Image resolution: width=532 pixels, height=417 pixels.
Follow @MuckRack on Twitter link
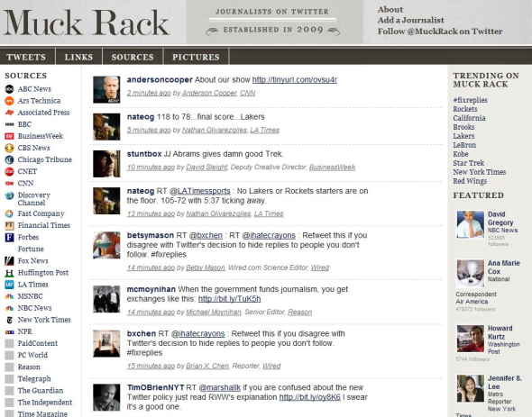click(x=440, y=32)
